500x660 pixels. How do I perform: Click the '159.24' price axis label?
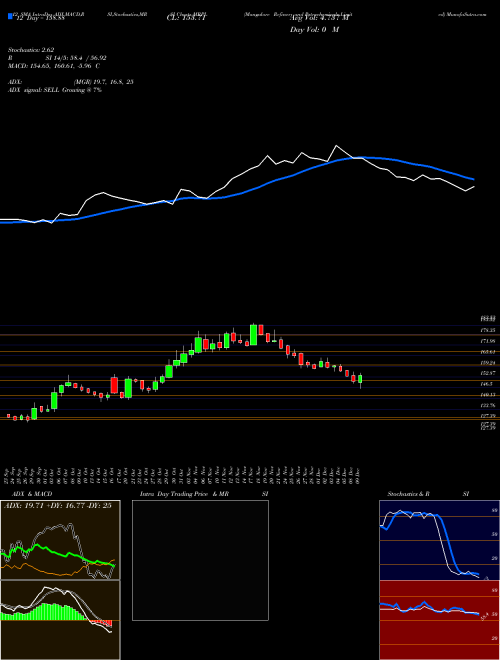point(488,362)
